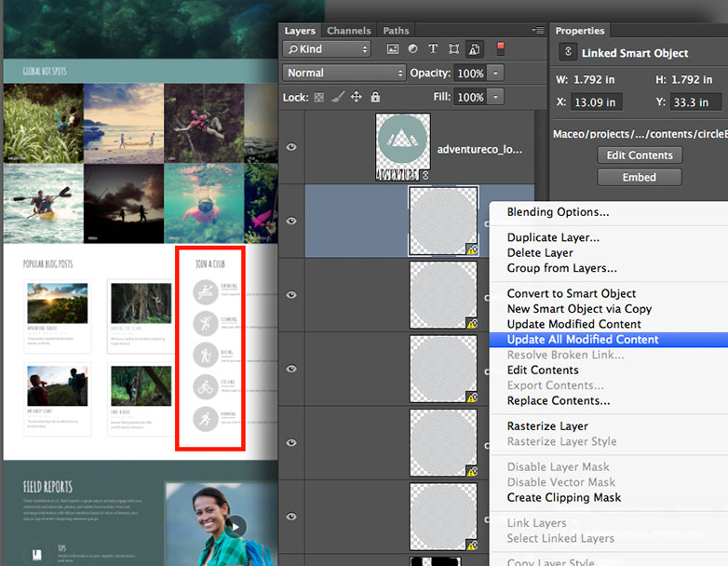Viewport: 728px width, 566px height.
Task: Hide the selected highlighted circle layer
Action: click(291, 221)
